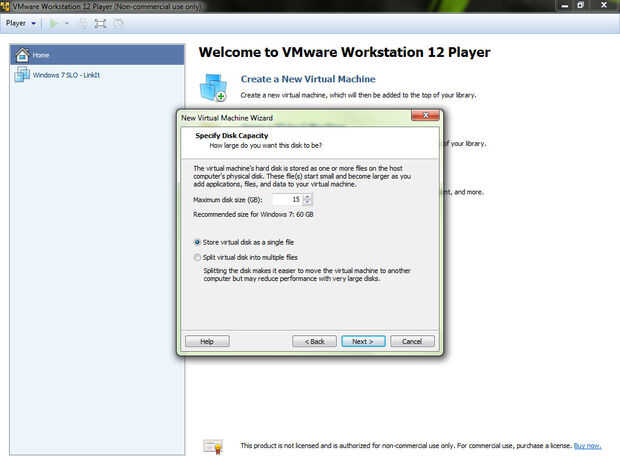The height and width of the screenshot is (465, 620).
Task: Restore down the VMware Player window
Action: click(580, 6)
